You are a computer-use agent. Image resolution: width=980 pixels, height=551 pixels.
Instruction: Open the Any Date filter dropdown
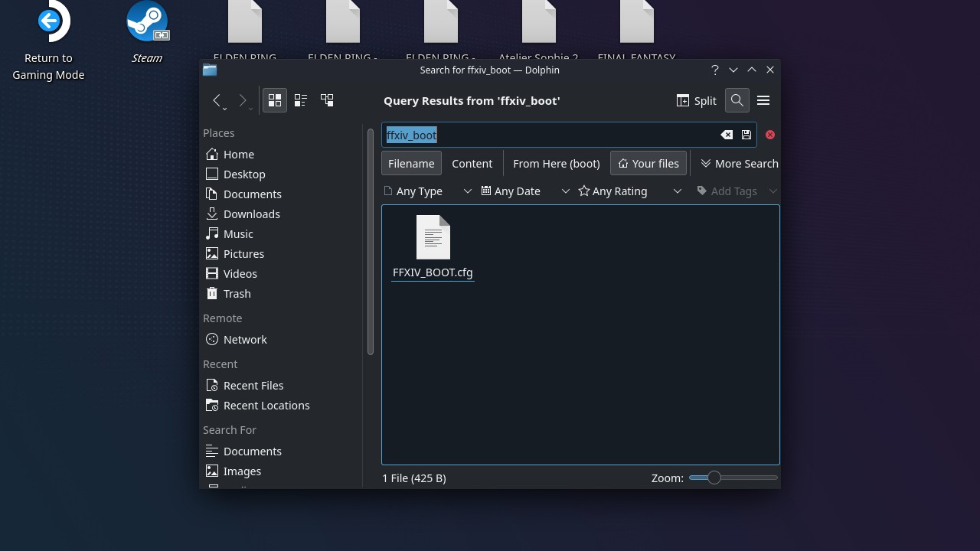(x=525, y=191)
